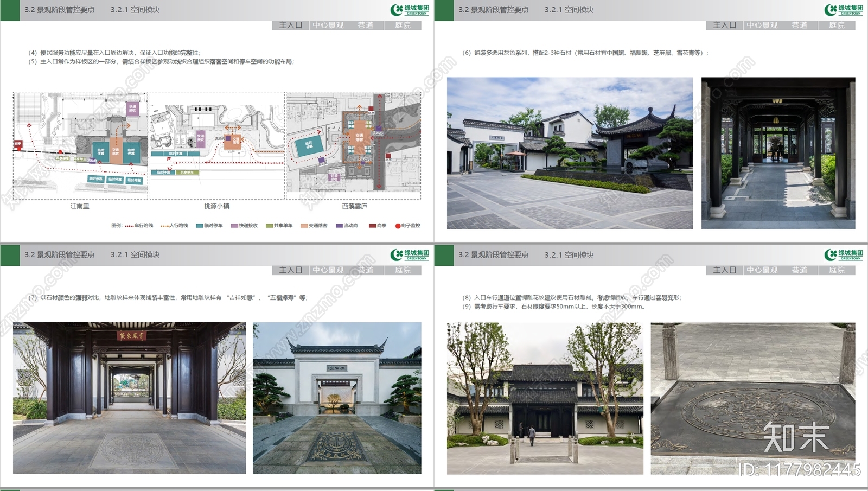Select 庭院 tab on the (4)(5) slide
Viewport: 868px width, 491px height.
(403, 25)
